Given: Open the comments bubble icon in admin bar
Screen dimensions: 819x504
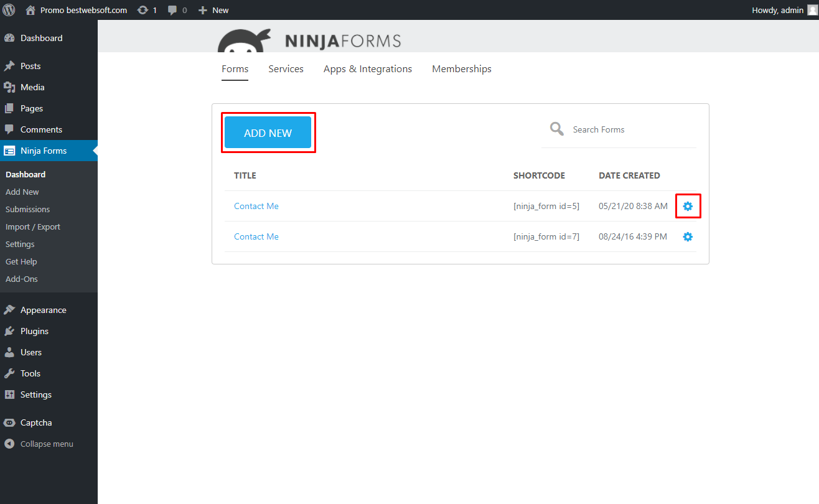Looking at the screenshot, I should [x=172, y=10].
